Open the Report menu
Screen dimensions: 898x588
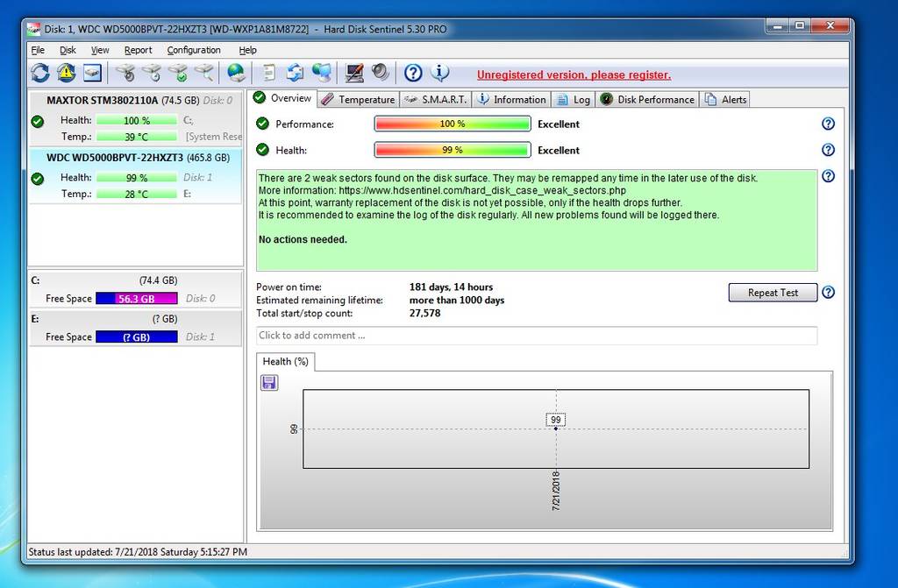(138, 50)
